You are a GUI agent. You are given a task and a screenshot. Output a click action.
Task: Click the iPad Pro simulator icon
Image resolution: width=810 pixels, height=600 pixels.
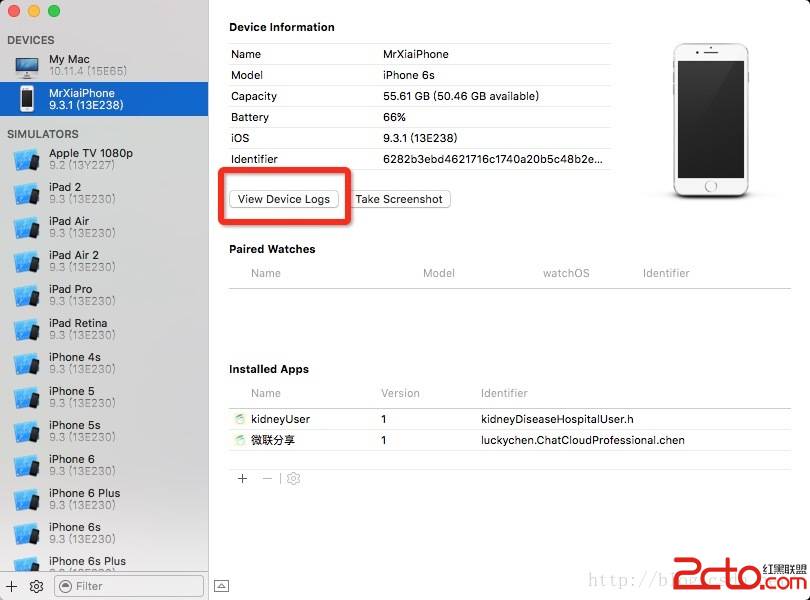click(x=27, y=296)
